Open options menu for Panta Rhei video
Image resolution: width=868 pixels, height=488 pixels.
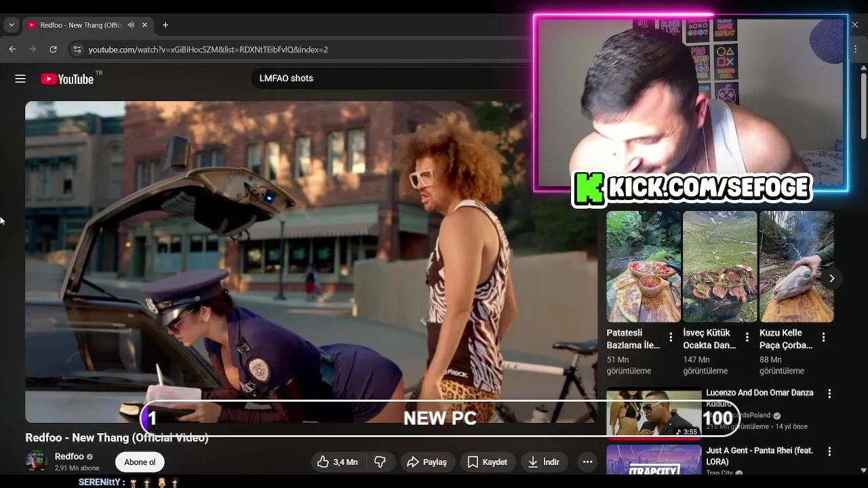[829, 451]
